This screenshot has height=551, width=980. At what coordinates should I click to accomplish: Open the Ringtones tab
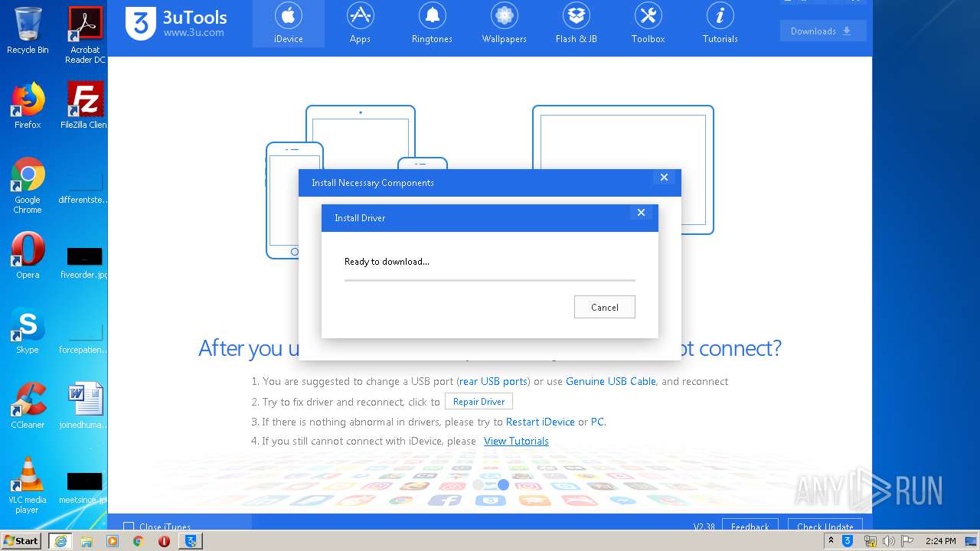(x=432, y=24)
